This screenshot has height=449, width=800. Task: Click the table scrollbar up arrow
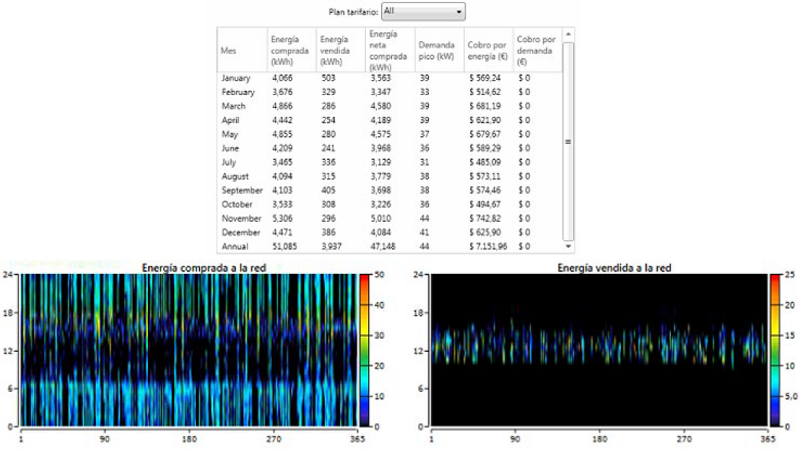[569, 33]
